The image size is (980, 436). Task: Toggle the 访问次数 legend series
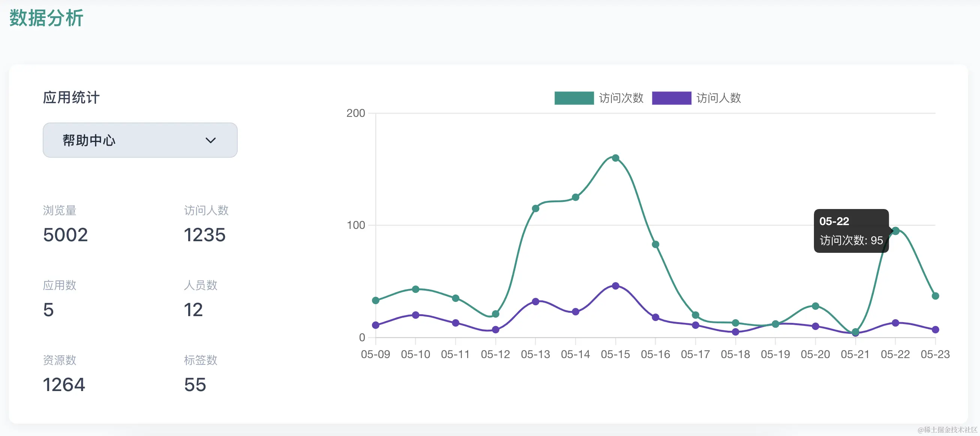[x=621, y=98]
